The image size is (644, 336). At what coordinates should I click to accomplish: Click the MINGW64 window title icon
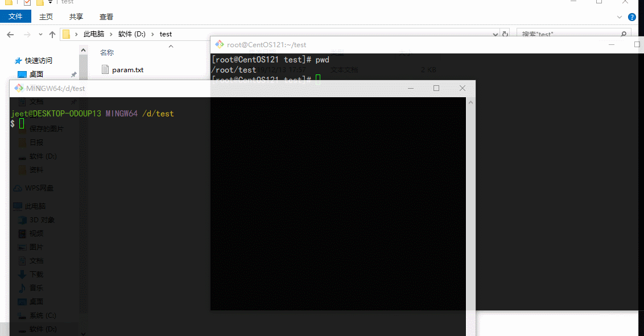pos(18,88)
